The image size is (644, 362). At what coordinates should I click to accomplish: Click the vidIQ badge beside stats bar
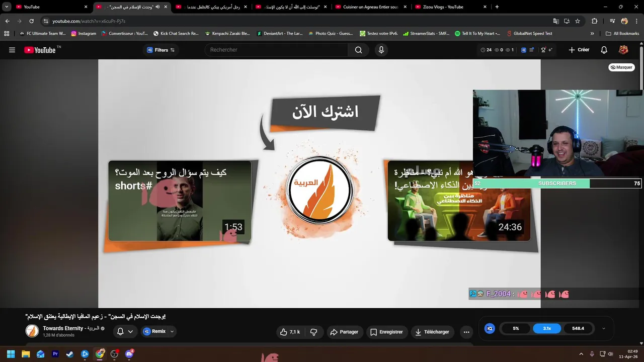(x=490, y=328)
